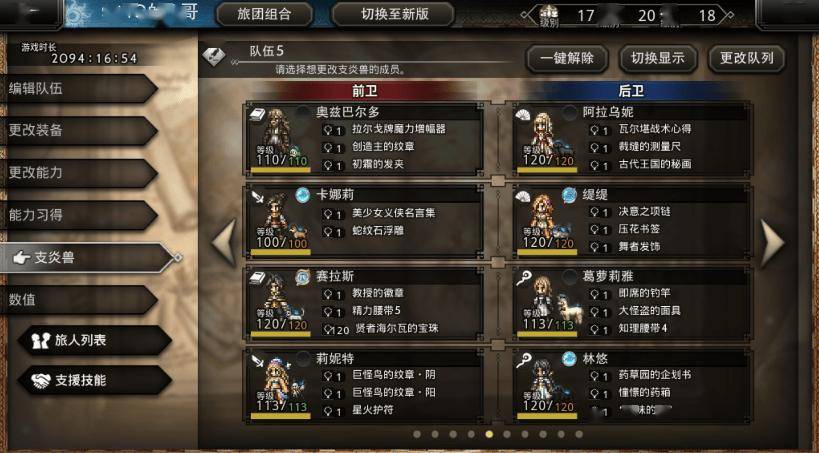Click 切换至新版 button
Screen dimensions: 819x453
(x=394, y=15)
